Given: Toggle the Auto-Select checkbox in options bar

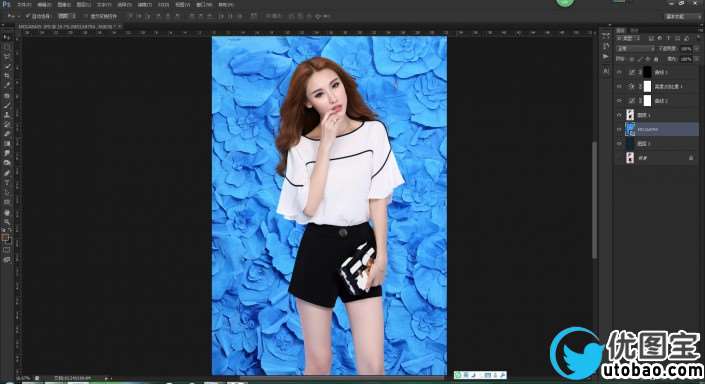Looking at the screenshot, I should (x=28, y=16).
